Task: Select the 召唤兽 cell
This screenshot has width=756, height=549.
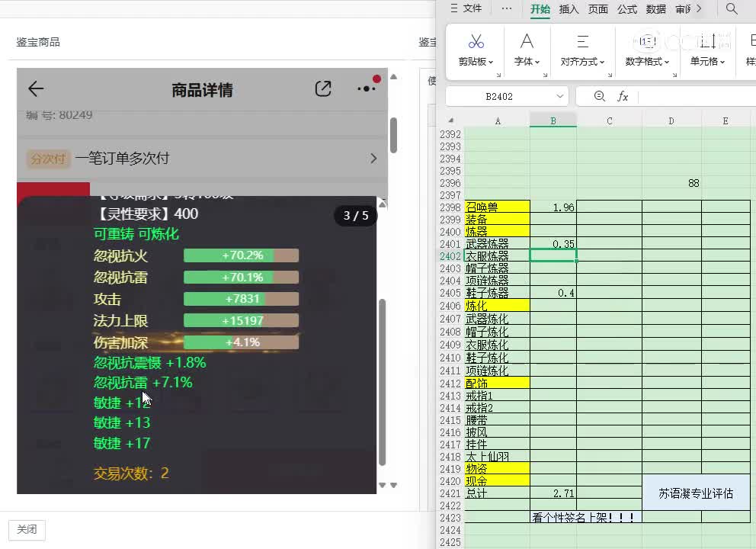Action: coord(497,207)
